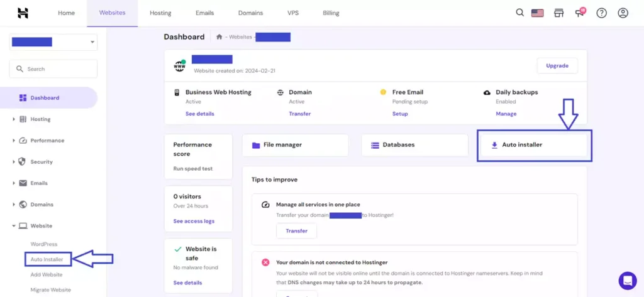The height and width of the screenshot is (297, 644).
Task: Click the Daily backups cloud icon
Action: click(x=487, y=92)
